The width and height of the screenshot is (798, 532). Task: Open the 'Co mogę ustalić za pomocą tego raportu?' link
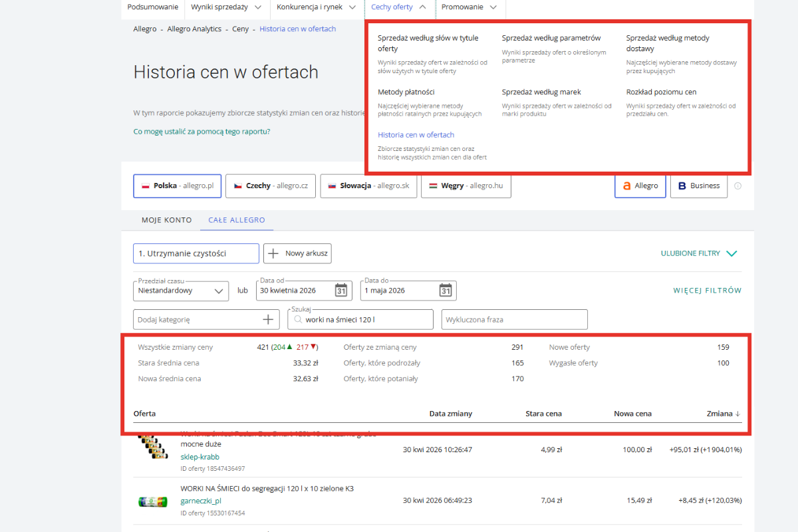coord(202,132)
